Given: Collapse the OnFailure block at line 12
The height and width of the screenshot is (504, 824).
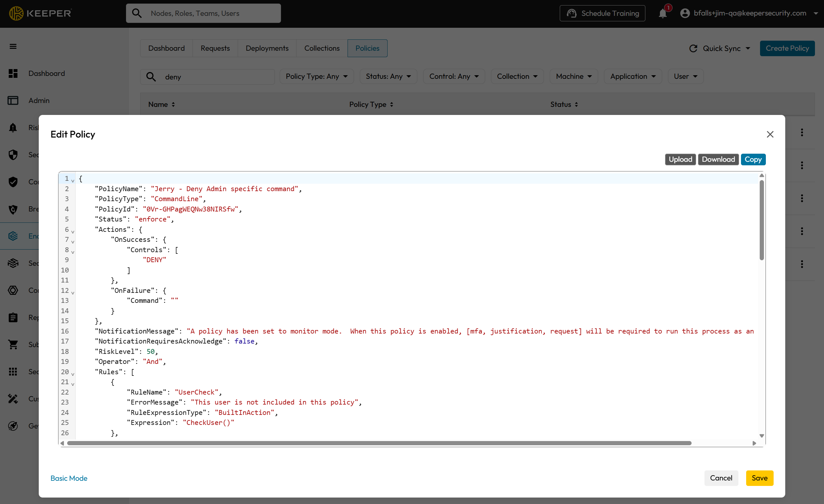Looking at the screenshot, I should point(73,293).
